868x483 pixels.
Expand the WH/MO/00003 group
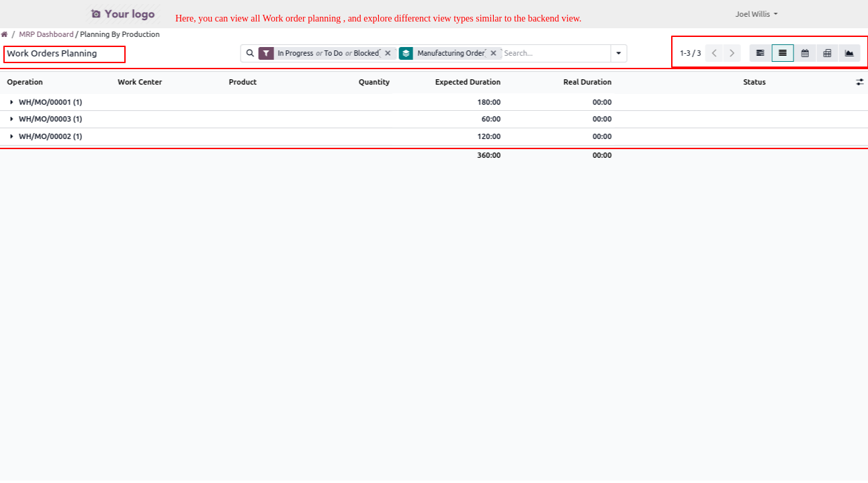(46, 119)
